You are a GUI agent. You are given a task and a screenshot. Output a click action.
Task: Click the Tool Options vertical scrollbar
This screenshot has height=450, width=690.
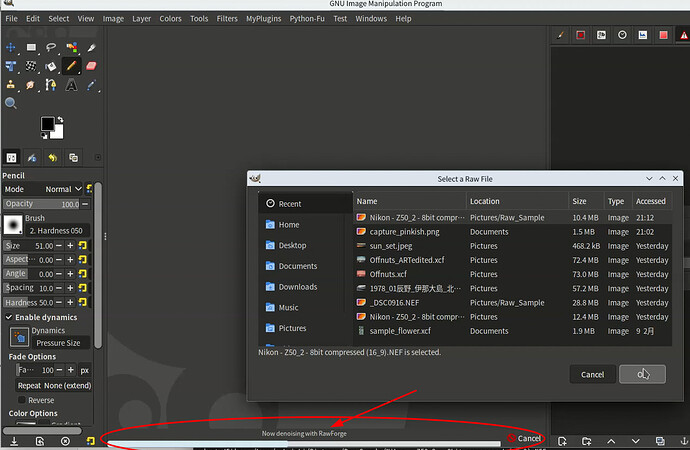(x=98, y=265)
